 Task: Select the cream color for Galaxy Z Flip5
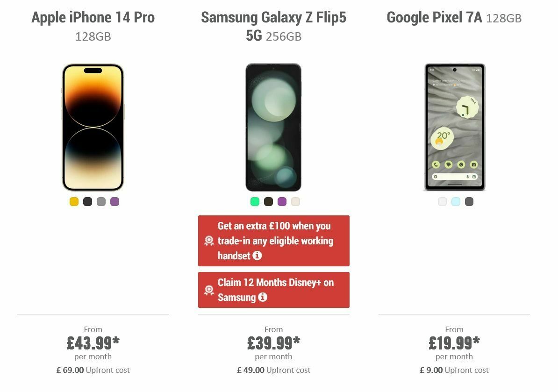pos(295,201)
